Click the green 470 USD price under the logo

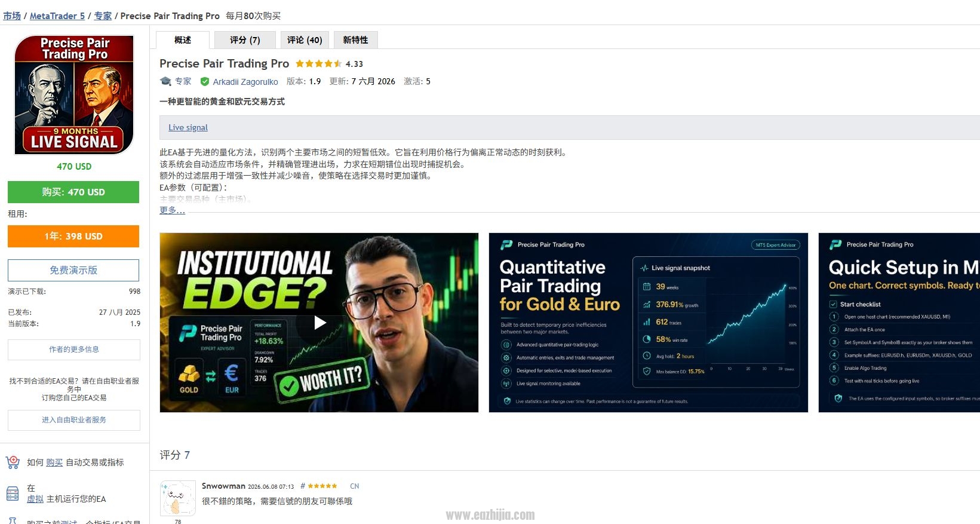tap(74, 167)
